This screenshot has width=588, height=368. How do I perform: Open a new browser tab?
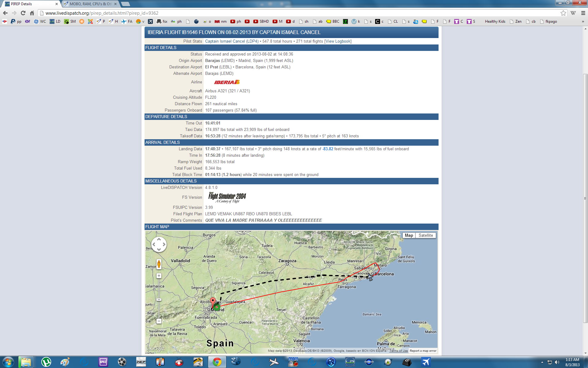point(126,4)
